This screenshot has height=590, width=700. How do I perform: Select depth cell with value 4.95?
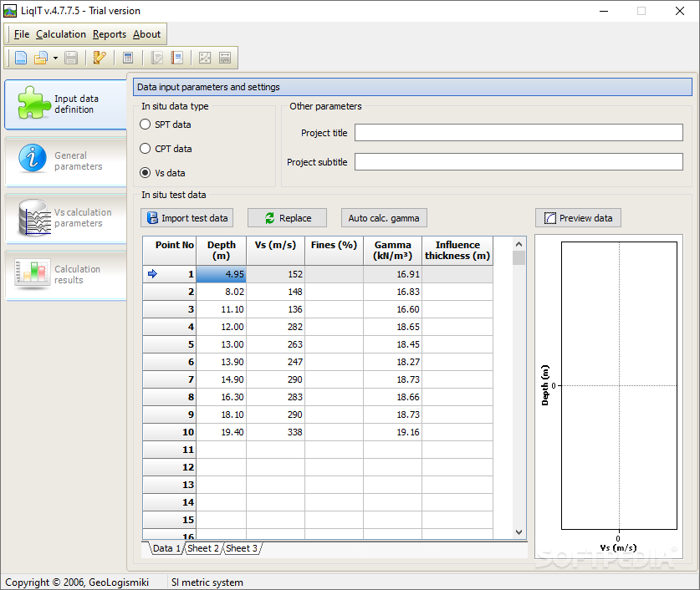222,274
